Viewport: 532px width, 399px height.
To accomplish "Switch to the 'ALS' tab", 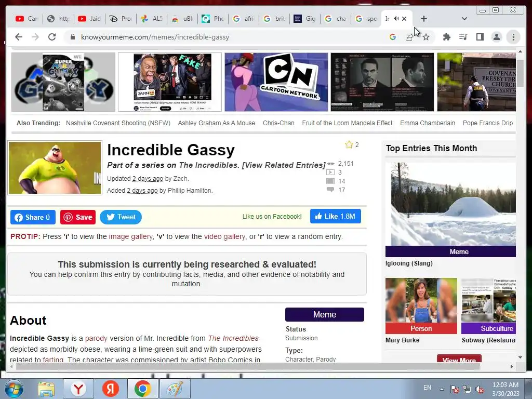I will click(151, 19).
